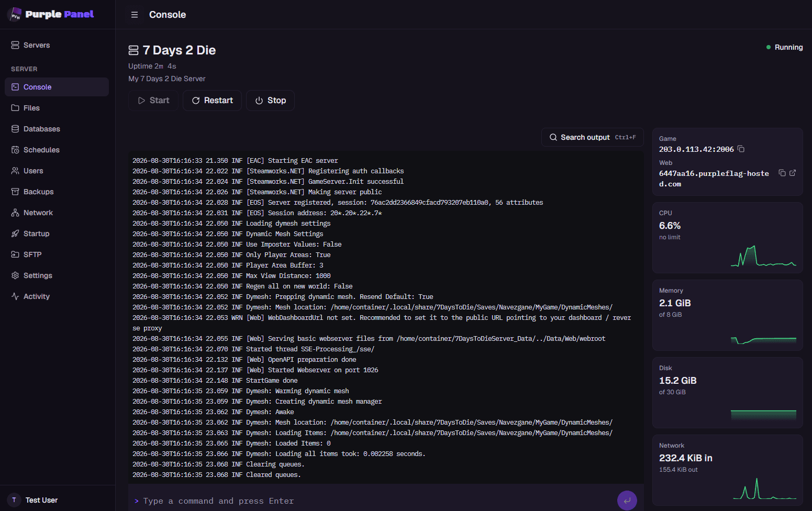Click the 'Max View Distance: 1000' line

coord(231,276)
